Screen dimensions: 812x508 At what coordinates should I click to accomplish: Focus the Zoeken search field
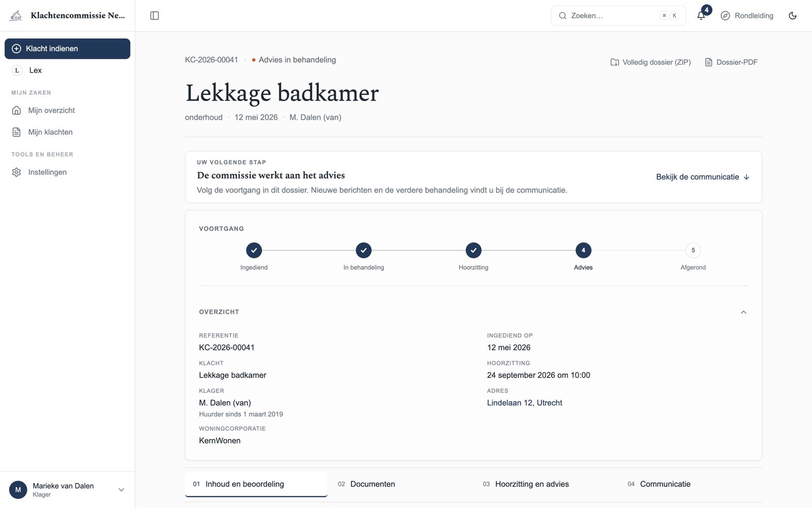tap(618, 16)
